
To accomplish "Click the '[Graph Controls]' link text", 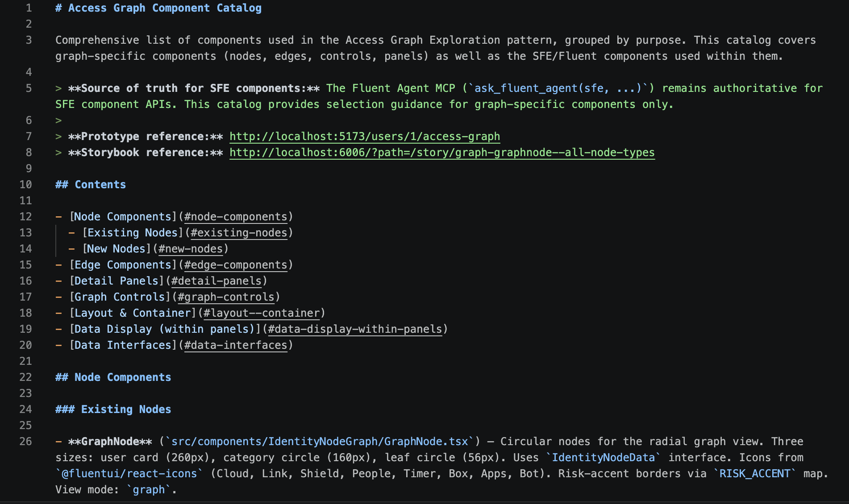I will tap(120, 297).
